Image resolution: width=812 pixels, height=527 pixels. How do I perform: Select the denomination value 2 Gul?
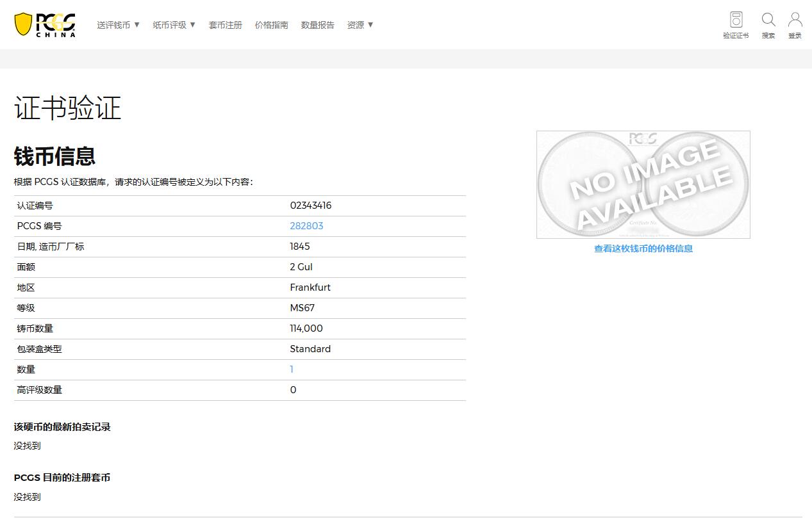[x=301, y=267]
